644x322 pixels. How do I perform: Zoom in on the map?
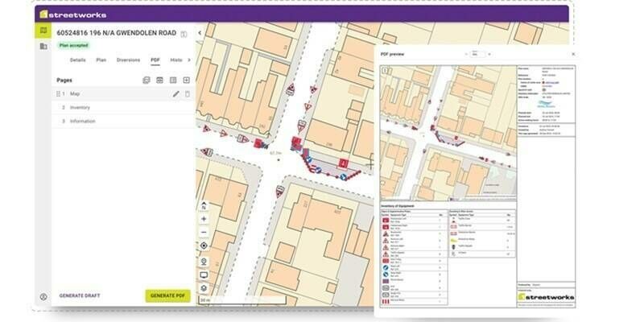click(204, 219)
